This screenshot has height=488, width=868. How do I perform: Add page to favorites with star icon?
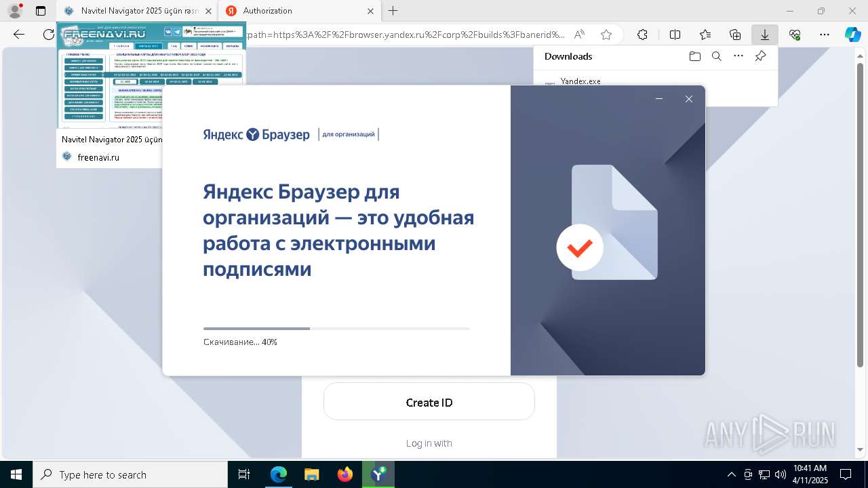click(606, 35)
